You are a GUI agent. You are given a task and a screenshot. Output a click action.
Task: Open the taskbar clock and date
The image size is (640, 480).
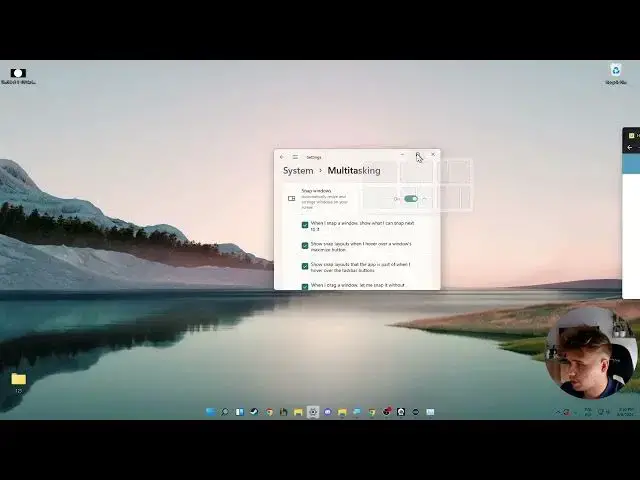click(x=625, y=412)
